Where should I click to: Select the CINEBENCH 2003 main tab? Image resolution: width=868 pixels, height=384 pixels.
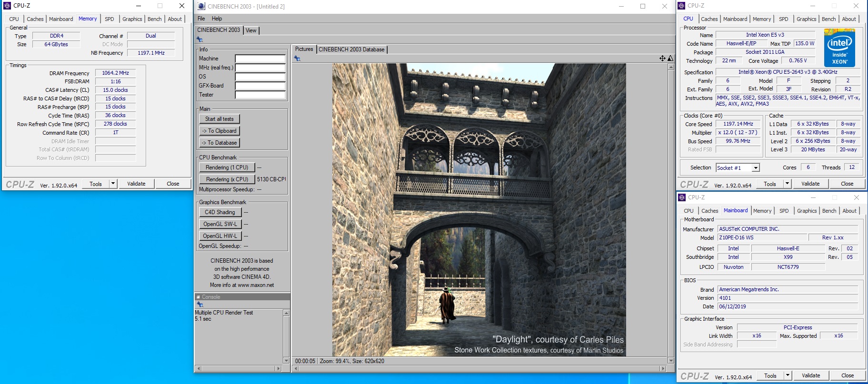pos(219,30)
